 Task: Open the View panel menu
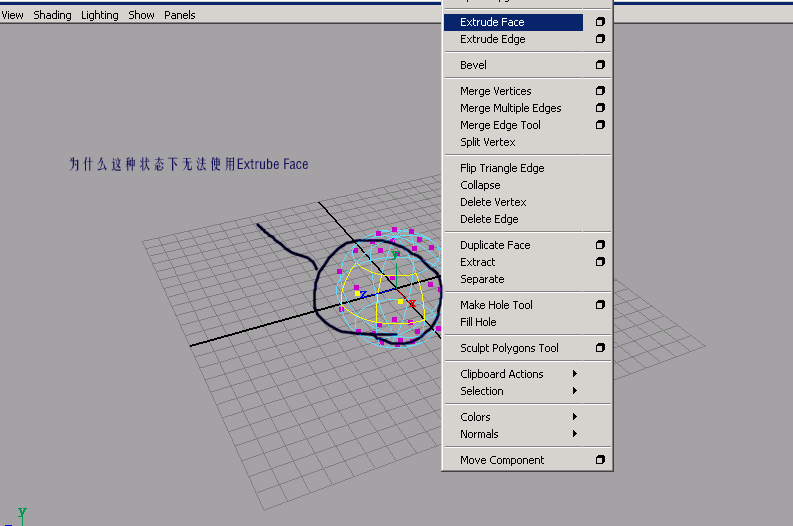[12, 15]
